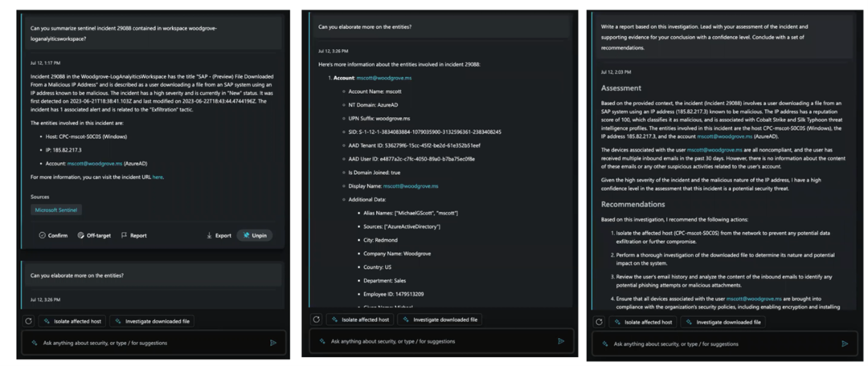Screen dimensions: 868x366
Task: Click the refresh suggestions icon in left panel
Action: click(28, 321)
